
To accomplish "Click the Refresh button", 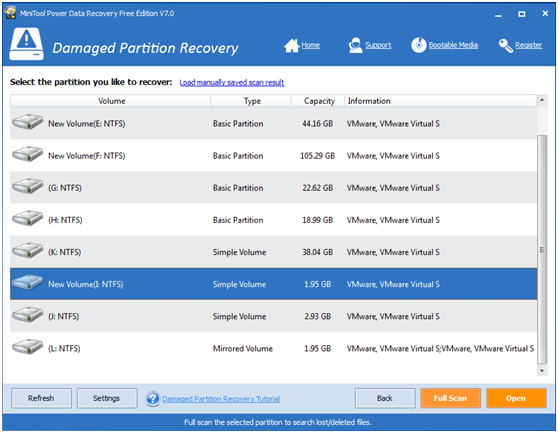I will click(x=41, y=398).
